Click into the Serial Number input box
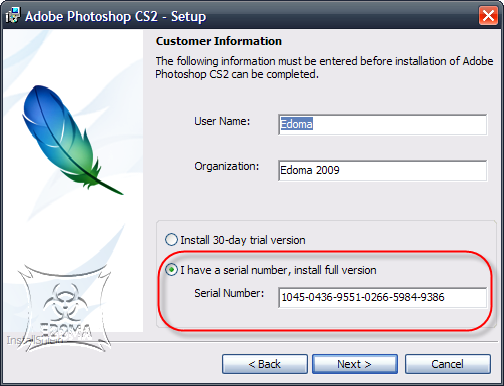Viewport: 504px width, 386px height. coord(383,297)
